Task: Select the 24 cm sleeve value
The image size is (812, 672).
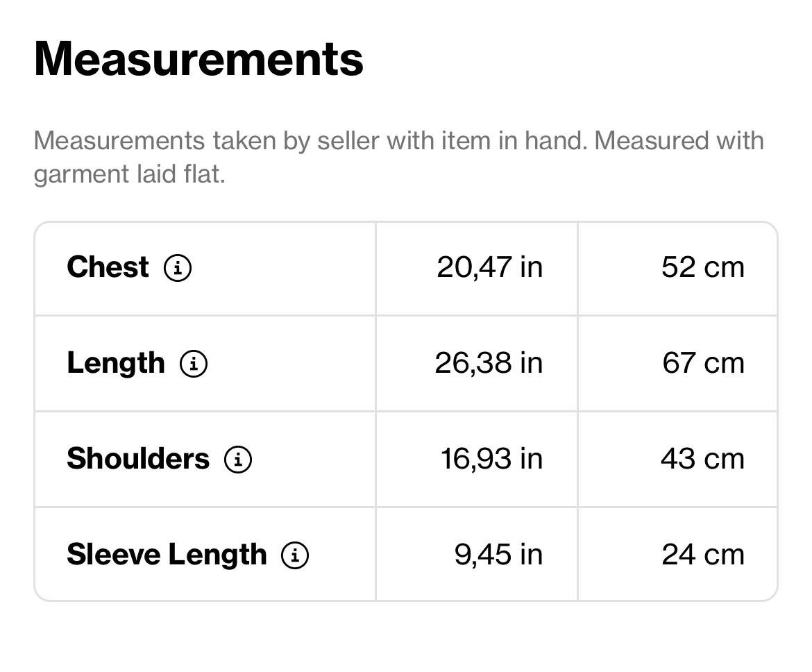Action: coord(703,555)
